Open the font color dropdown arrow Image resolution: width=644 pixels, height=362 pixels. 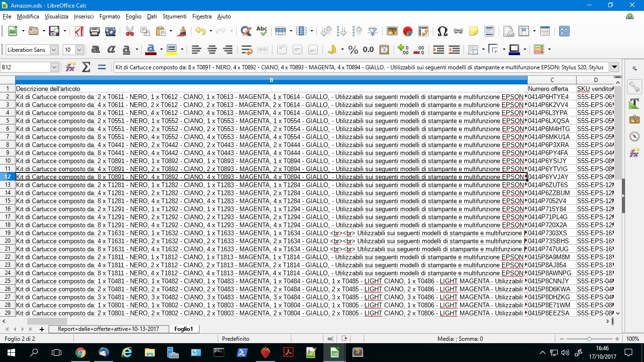pyautogui.click(x=161, y=49)
